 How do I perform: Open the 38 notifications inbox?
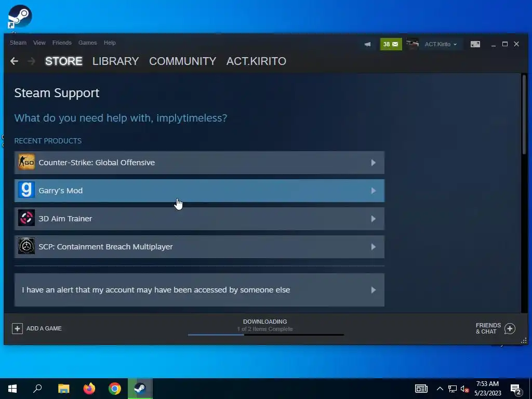[x=391, y=44]
